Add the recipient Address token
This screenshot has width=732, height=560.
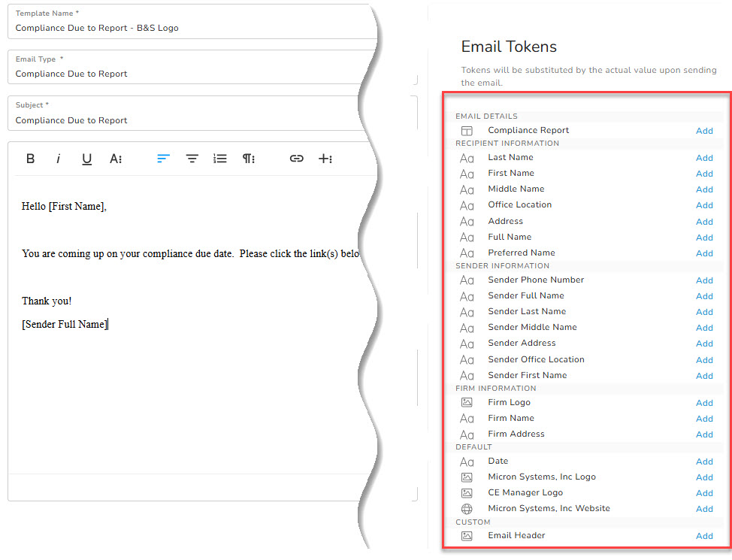click(x=704, y=222)
